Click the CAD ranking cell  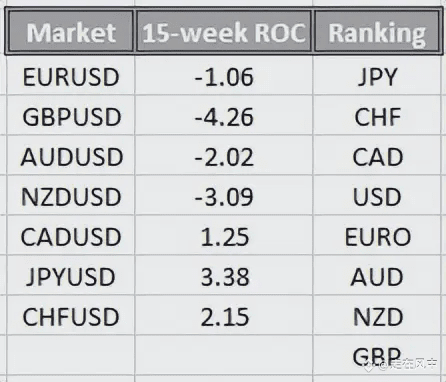point(377,156)
